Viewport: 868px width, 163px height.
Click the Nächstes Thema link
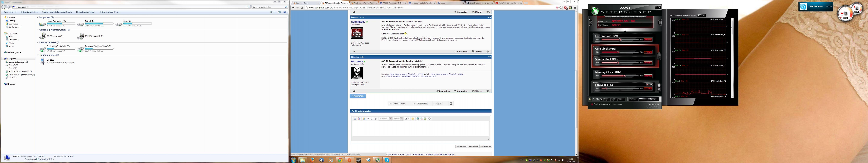click(447, 155)
